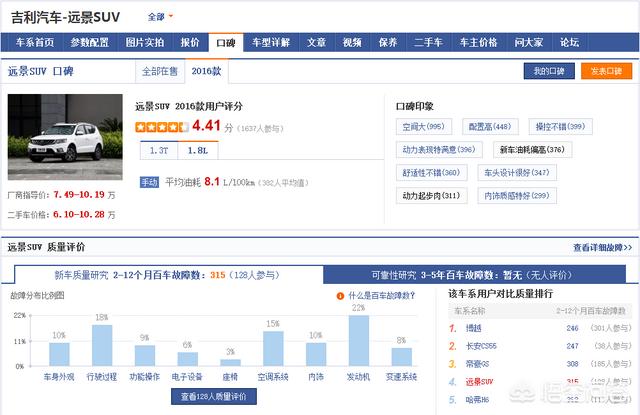
Task: Click 空间大(995) impression tag
Action: tap(424, 126)
